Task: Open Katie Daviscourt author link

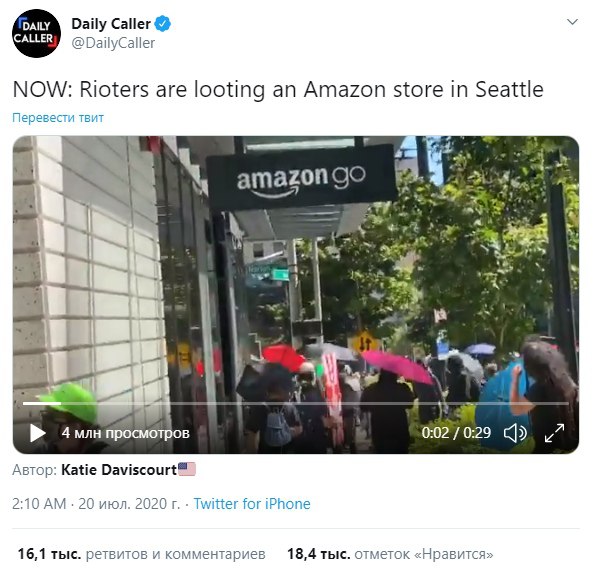Action: point(119,470)
